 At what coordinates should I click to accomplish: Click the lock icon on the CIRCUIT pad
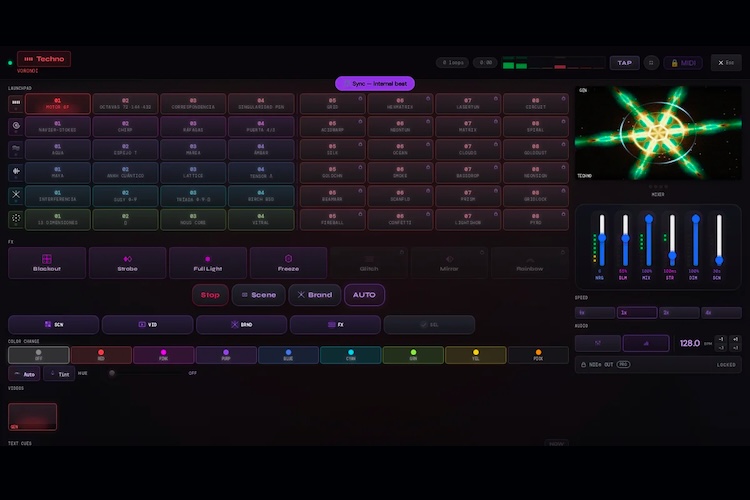(x=563, y=99)
